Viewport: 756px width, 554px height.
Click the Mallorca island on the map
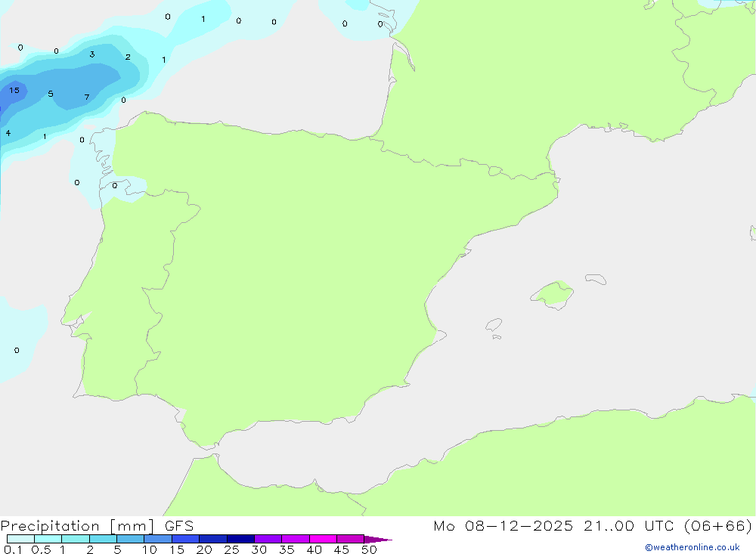click(553, 294)
